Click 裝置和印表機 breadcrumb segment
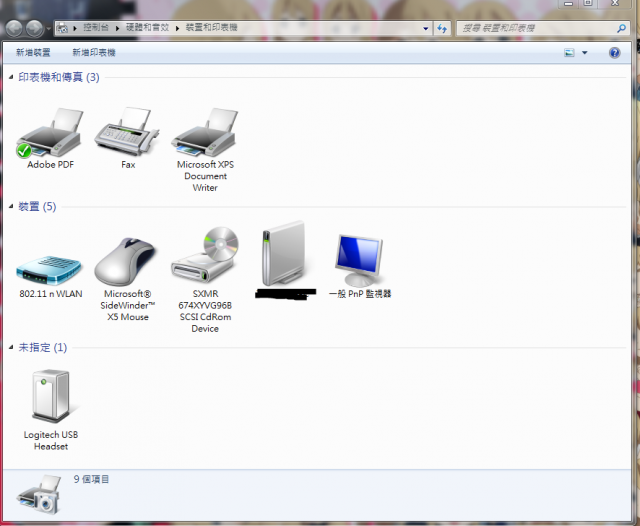Viewport: 640px width, 526px height. (211, 27)
